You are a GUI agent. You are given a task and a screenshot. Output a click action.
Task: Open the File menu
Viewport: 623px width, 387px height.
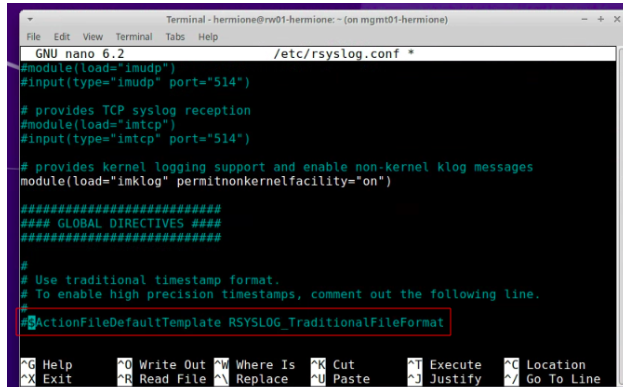point(33,37)
